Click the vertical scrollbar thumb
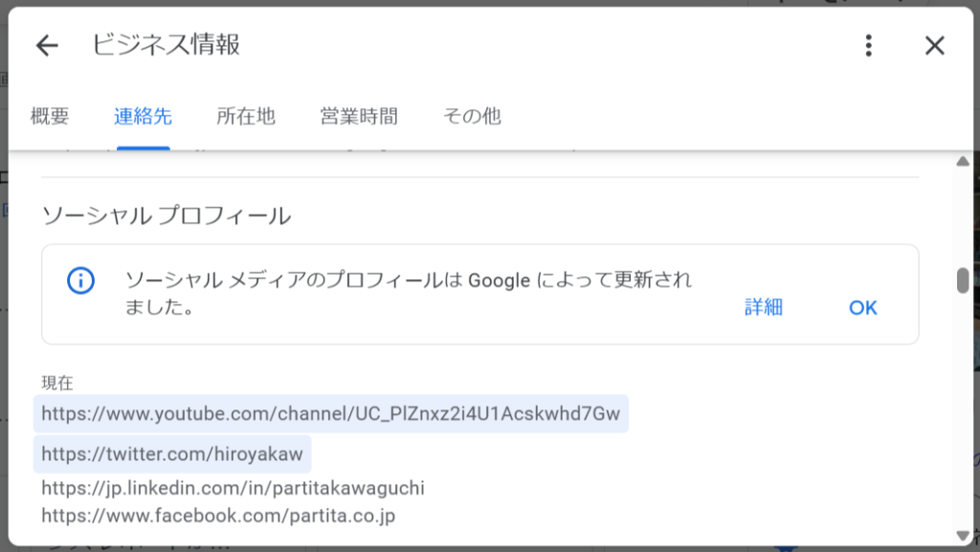 (x=963, y=280)
